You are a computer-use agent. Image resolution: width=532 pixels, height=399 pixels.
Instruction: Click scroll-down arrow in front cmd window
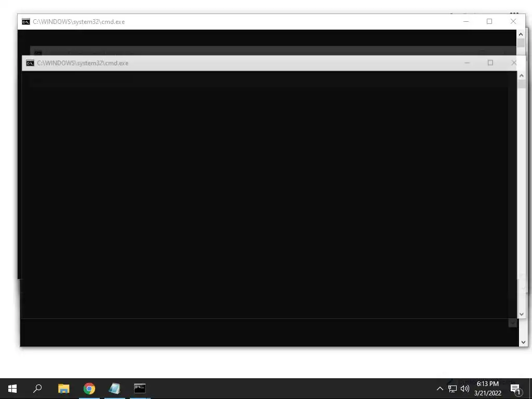click(522, 314)
